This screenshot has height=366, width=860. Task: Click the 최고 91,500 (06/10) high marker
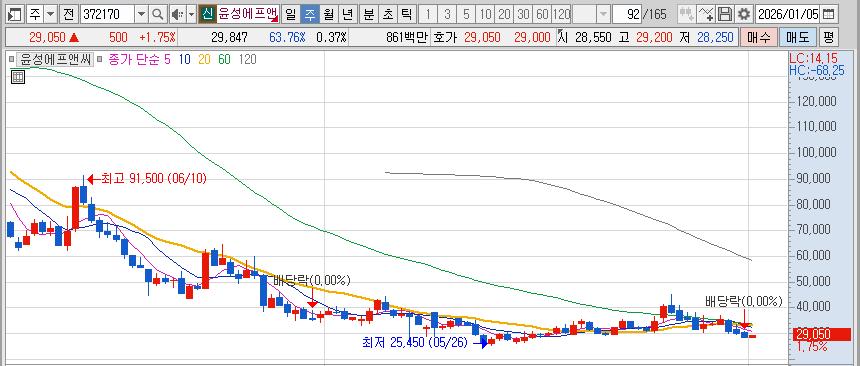pos(146,179)
